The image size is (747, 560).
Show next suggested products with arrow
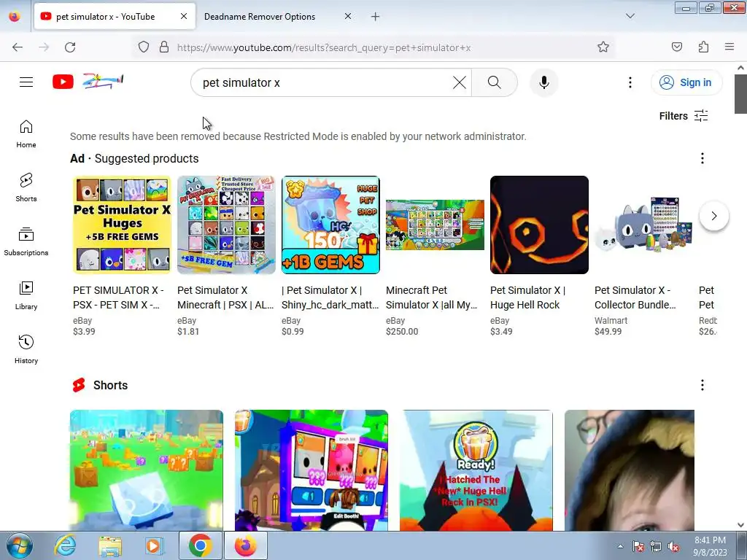tap(713, 216)
